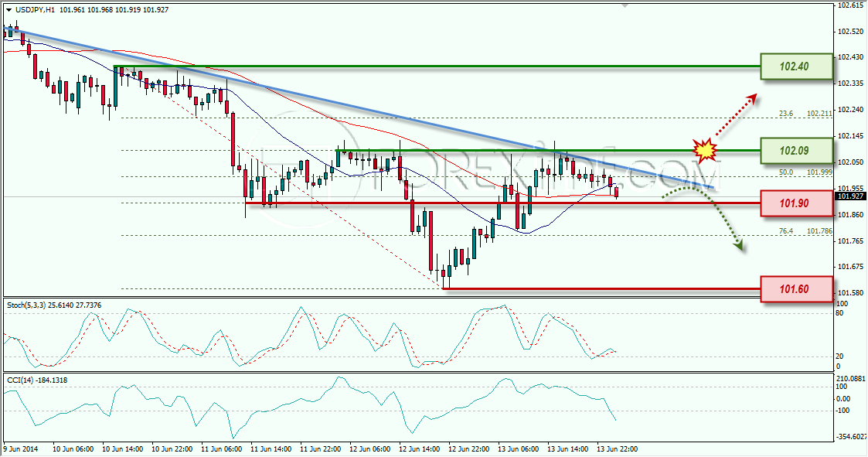This screenshot has height=457, width=868.
Task: Click the 102.335 value on the price scale
Action: [851, 84]
